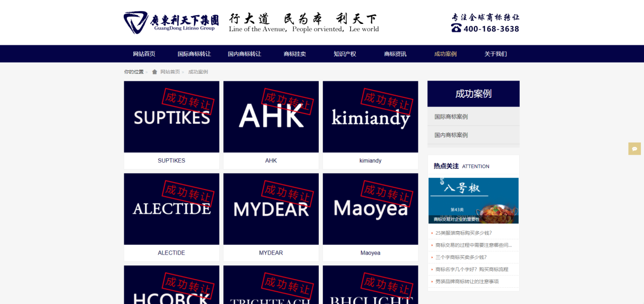Viewport: 644px width, 304px height.
Task: Open the floating chat message icon
Action: [634, 149]
